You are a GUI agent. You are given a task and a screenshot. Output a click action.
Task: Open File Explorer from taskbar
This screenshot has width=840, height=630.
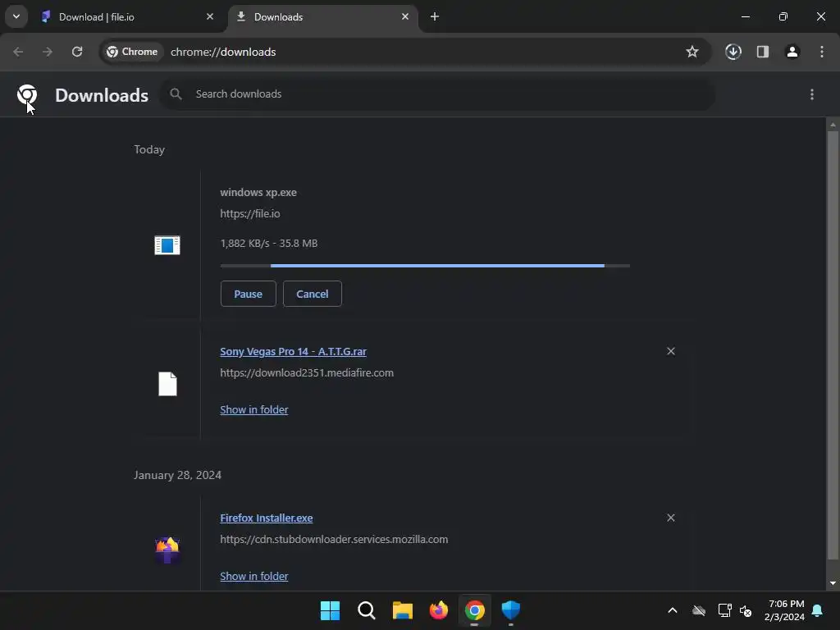pos(402,610)
